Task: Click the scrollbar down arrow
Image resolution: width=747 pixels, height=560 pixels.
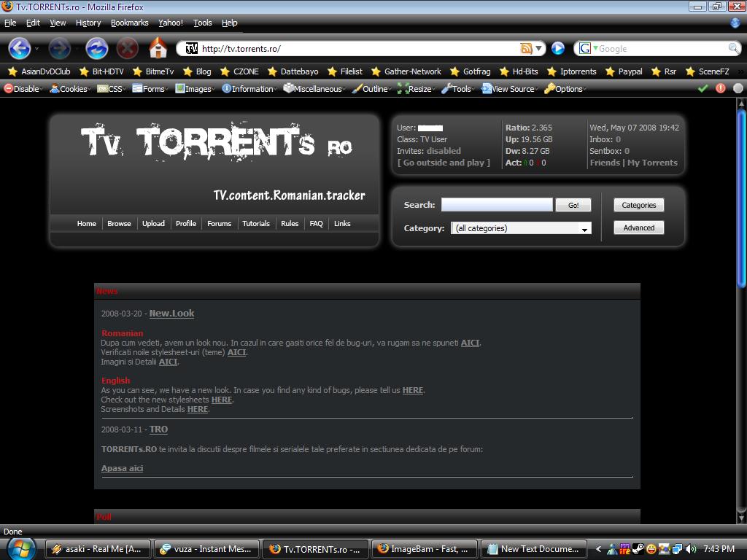Action: 741,518
